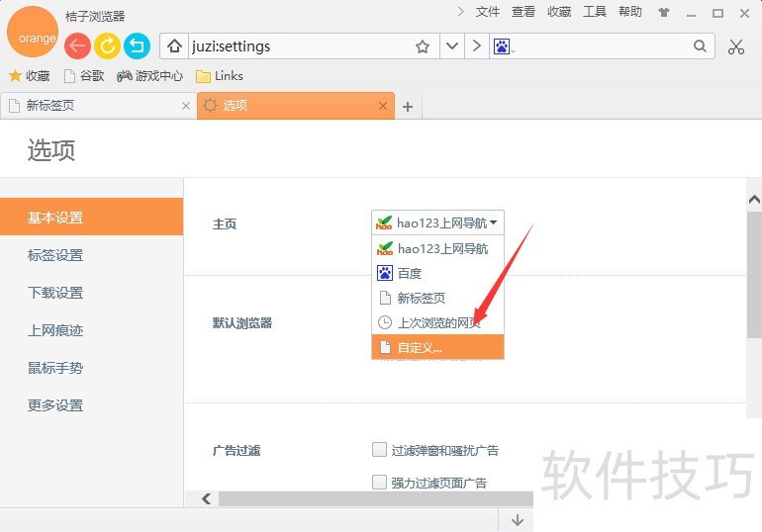Viewport: 762px width, 532px height.
Task: Choose hao123上网导航 from dropdown list
Action: tap(437, 248)
